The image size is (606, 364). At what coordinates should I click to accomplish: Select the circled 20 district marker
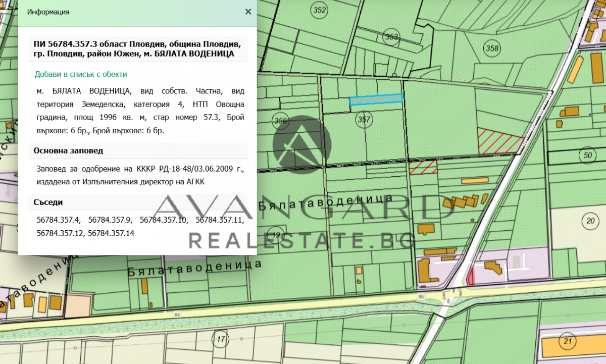pos(589,220)
